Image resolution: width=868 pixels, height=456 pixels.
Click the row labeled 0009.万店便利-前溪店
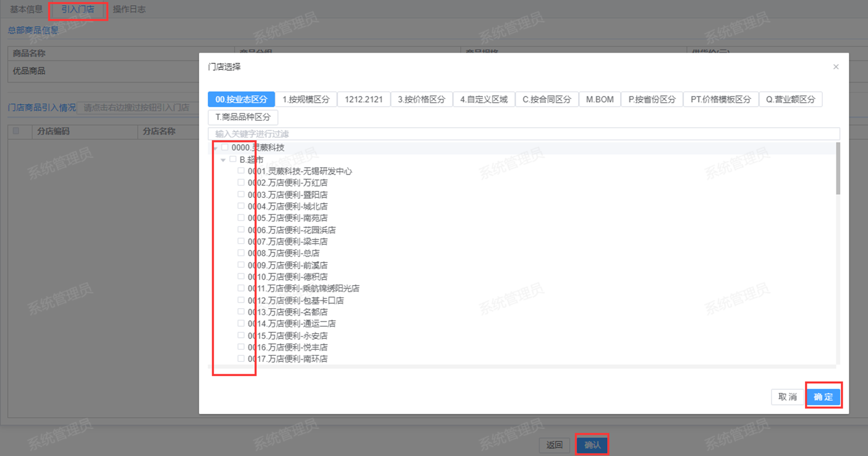(287, 265)
